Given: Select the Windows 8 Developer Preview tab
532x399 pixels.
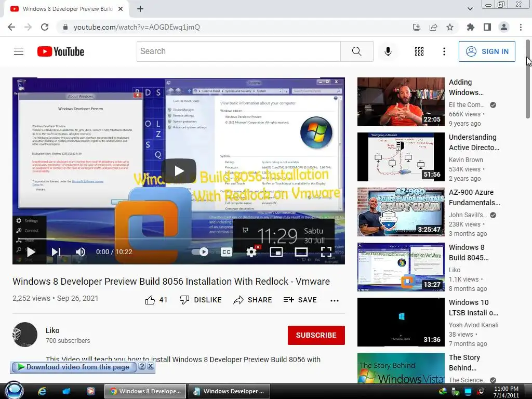Looking at the screenshot, I should (x=67, y=9).
